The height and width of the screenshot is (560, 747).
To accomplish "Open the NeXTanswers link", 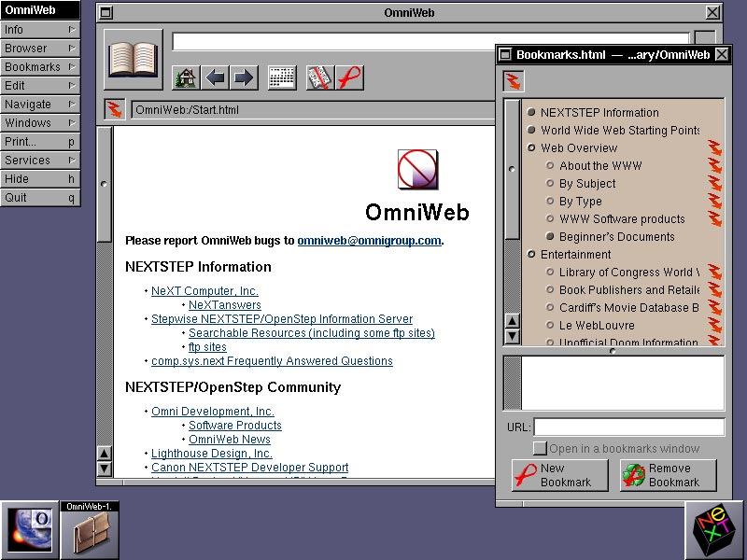I will point(225,305).
